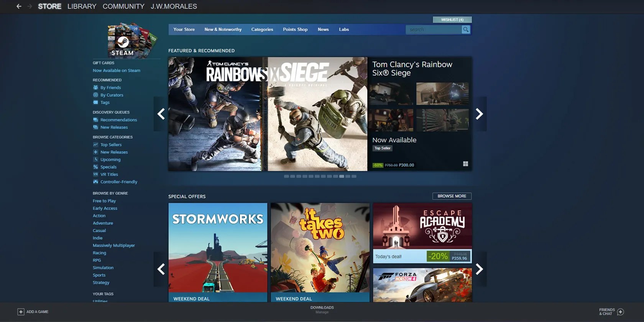The height and width of the screenshot is (322, 644).
Task: Click the Upcoming icon
Action: pos(95,159)
